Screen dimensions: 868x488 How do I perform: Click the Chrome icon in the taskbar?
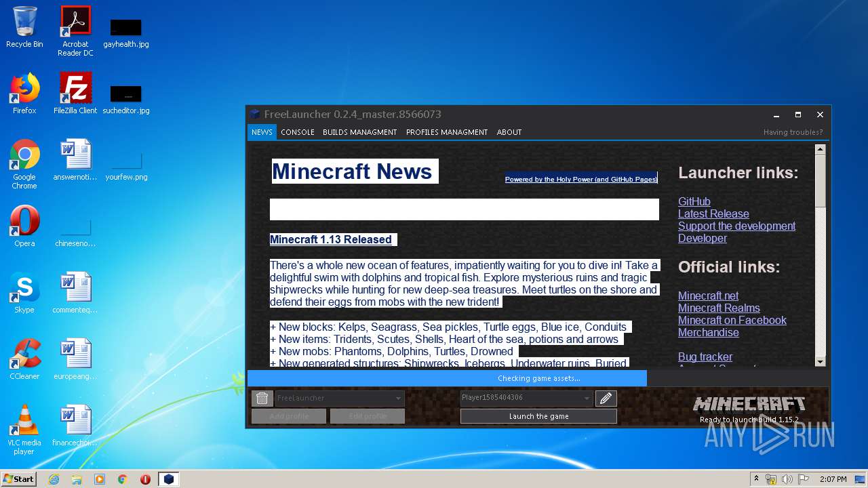point(123,479)
